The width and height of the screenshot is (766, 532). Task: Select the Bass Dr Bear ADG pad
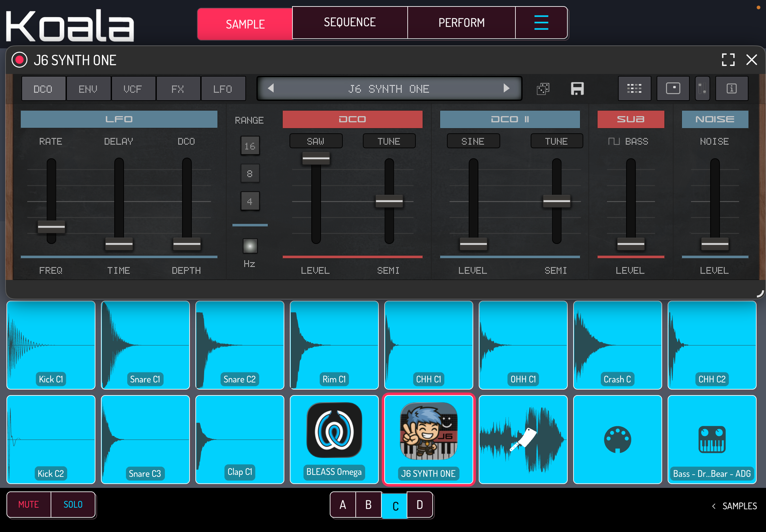712,439
